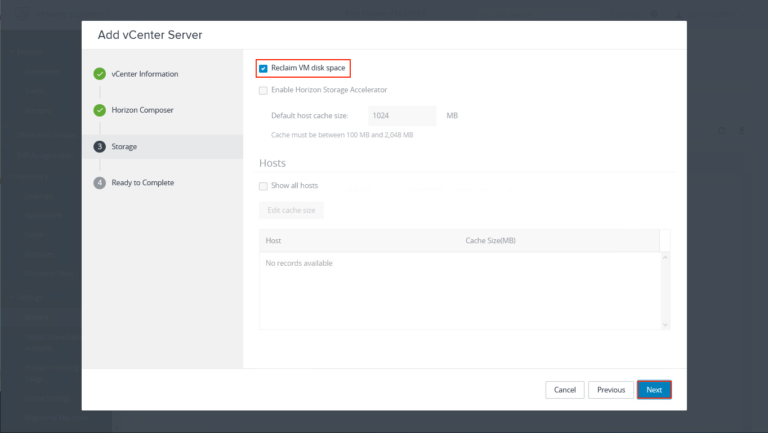Click green checkmark icon for vCenter Information
Viewport: 768px width, 433px height.
tap(99, 74)
